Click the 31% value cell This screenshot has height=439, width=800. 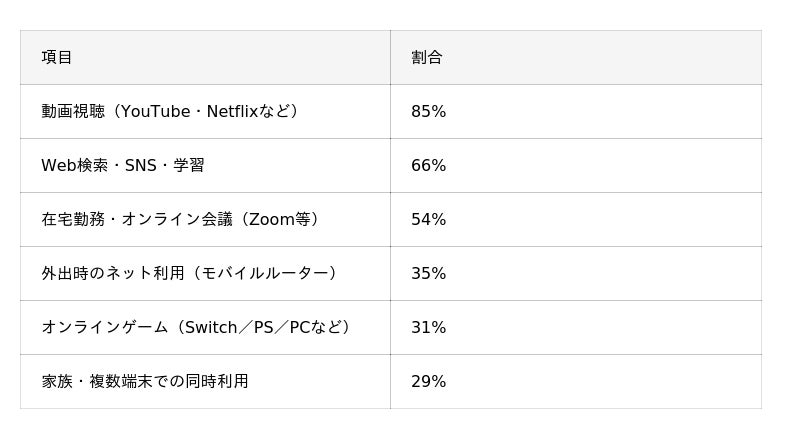pos(429,327)
